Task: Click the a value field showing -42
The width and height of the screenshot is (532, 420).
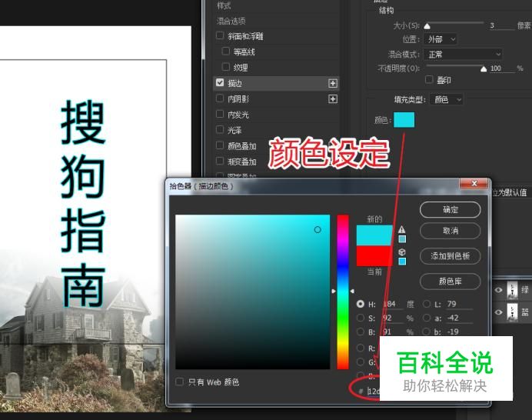Action: pyautogui.click(x=459, y=318)
